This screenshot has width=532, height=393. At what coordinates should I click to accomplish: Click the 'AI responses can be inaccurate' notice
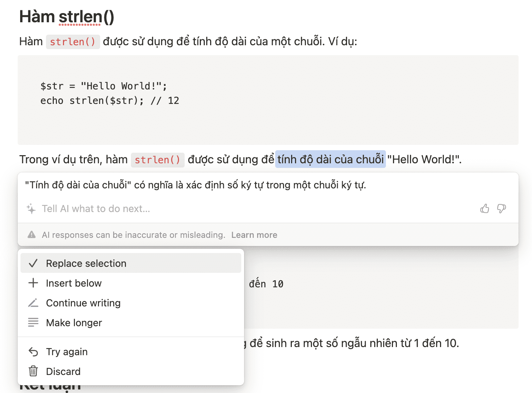(133, 235)
